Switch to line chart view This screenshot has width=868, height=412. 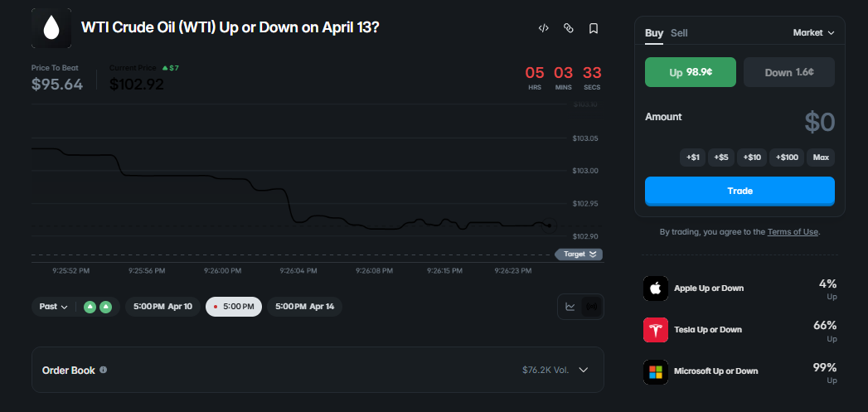[570, 307]
